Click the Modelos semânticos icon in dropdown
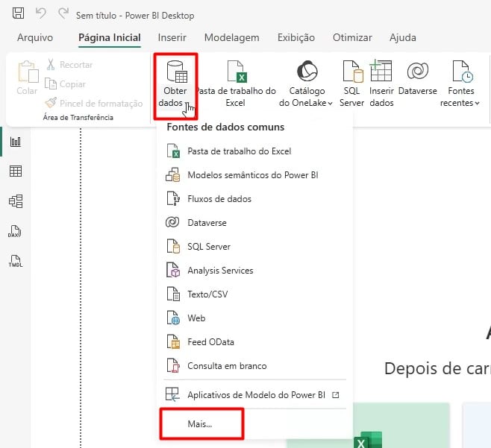The width and height of the screenshot is (491, 448). [x=172, y=174]
